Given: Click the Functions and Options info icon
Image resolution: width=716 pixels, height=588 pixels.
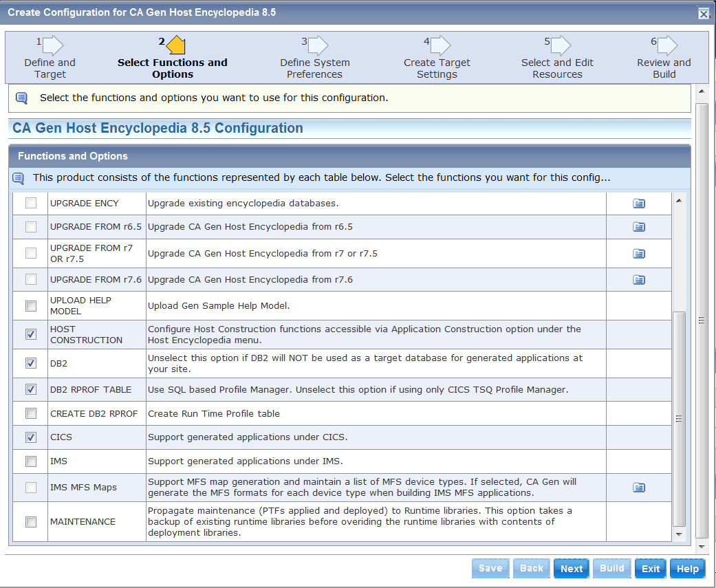Looking at the screenshot, I should tap(19, 178).
